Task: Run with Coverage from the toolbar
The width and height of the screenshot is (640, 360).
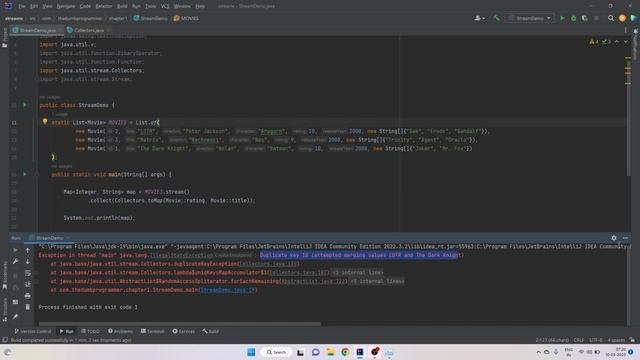Action: pos(584,18)
